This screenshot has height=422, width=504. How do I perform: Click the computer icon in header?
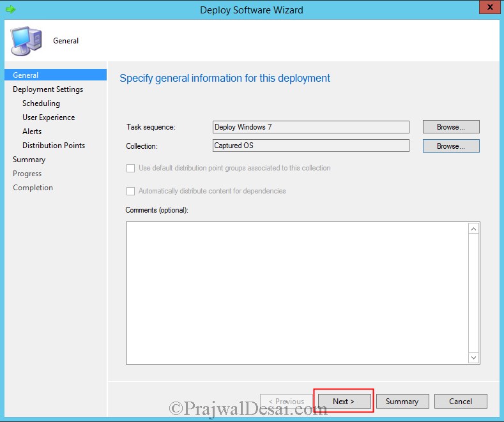(x=26, y=41)
